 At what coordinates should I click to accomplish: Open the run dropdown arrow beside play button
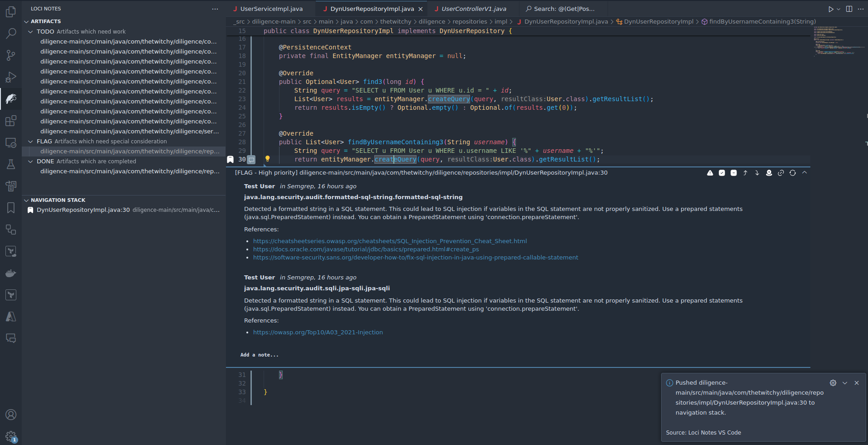pyautogui.click(x=839, y=9)
